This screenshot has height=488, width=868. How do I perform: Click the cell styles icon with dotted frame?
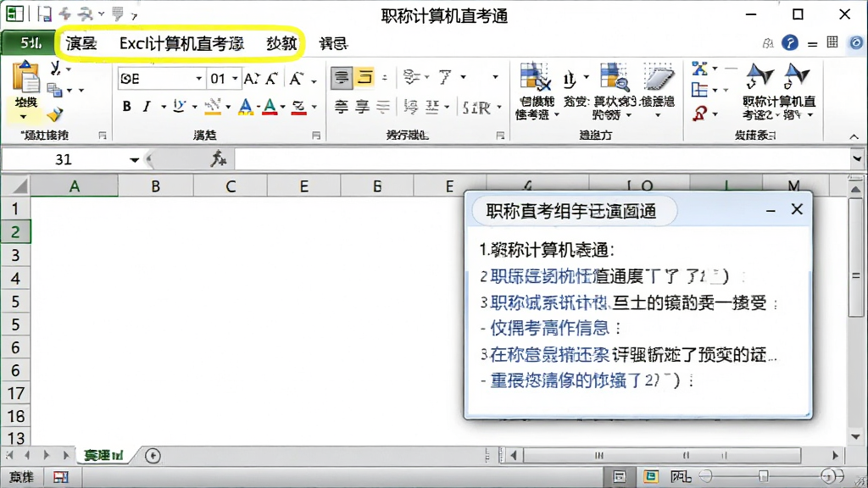[658, 77]
